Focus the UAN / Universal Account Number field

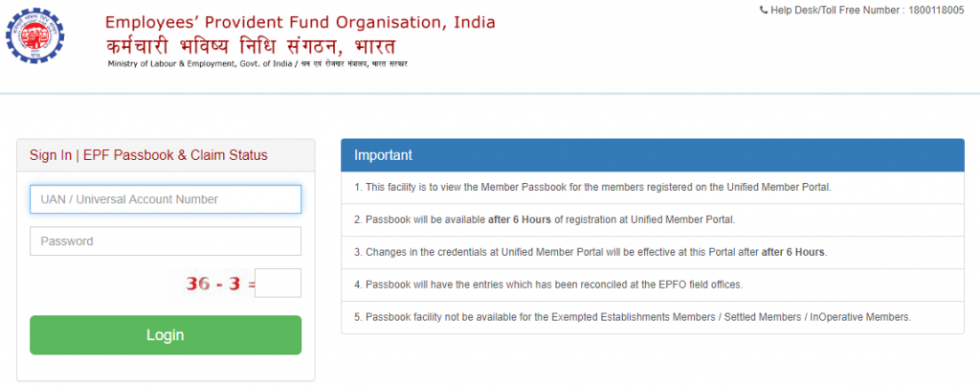[166, 199]
